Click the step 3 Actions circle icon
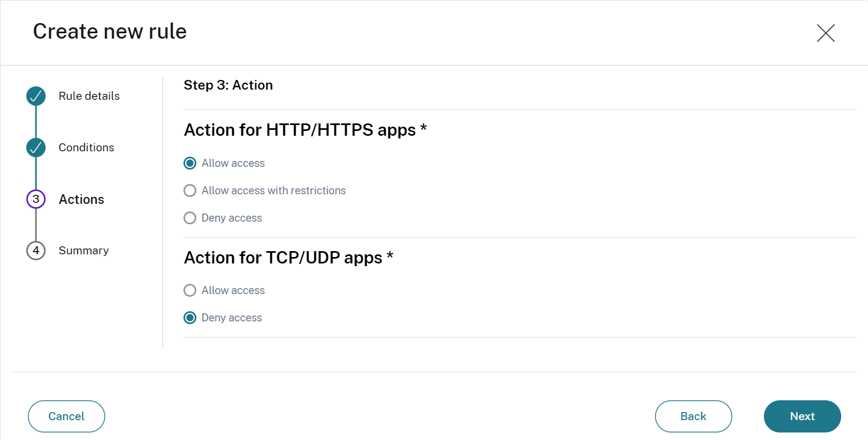 coord(36,199)
